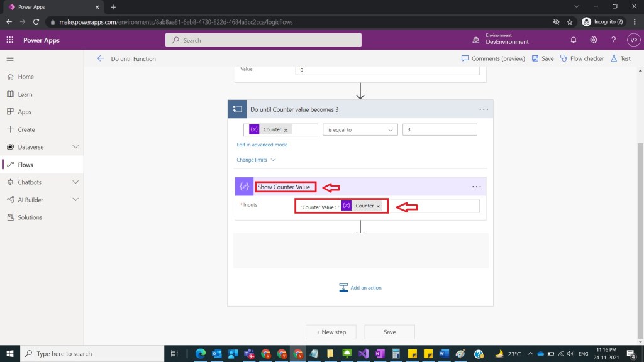Open Solutions from the sidebar
Screen dimensions: 644x362
[30, 217]
